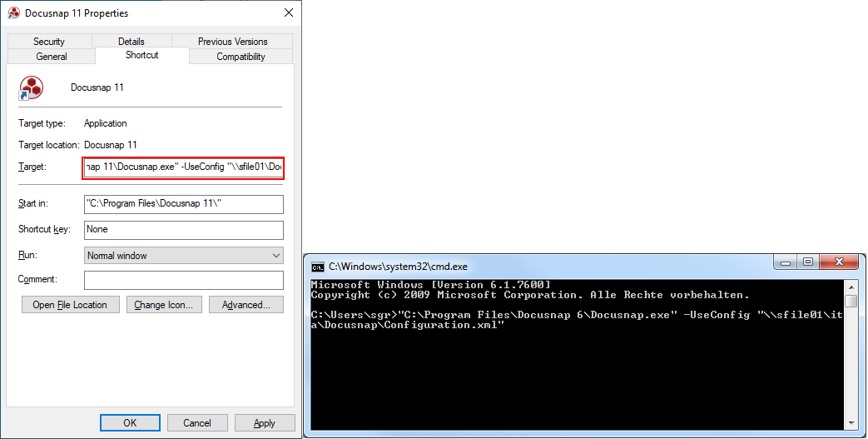This screenshot has width=868, height=439.
Task: Click the 'Target location:' label
Action: [49, 145]
